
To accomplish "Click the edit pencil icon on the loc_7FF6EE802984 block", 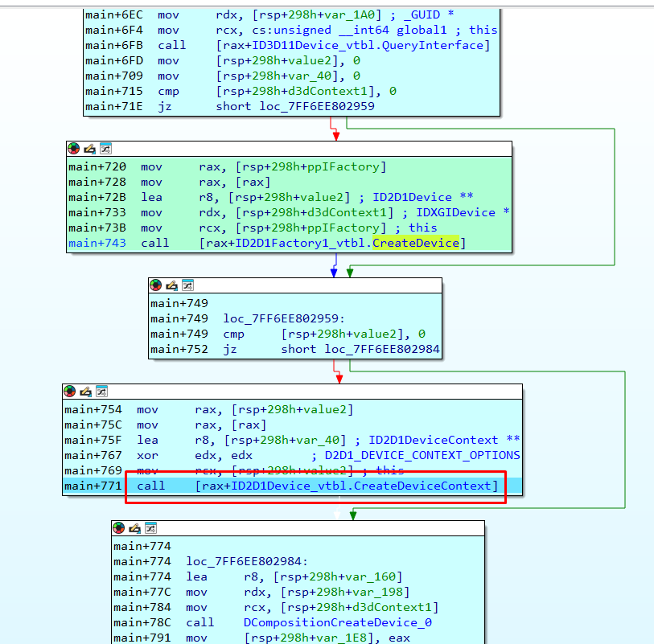I will (x=134, y=528).
